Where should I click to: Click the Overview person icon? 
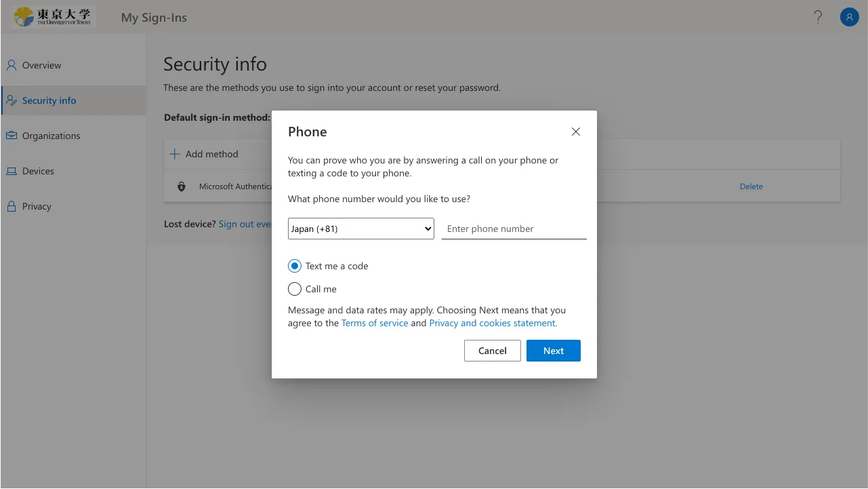[12, 65]
